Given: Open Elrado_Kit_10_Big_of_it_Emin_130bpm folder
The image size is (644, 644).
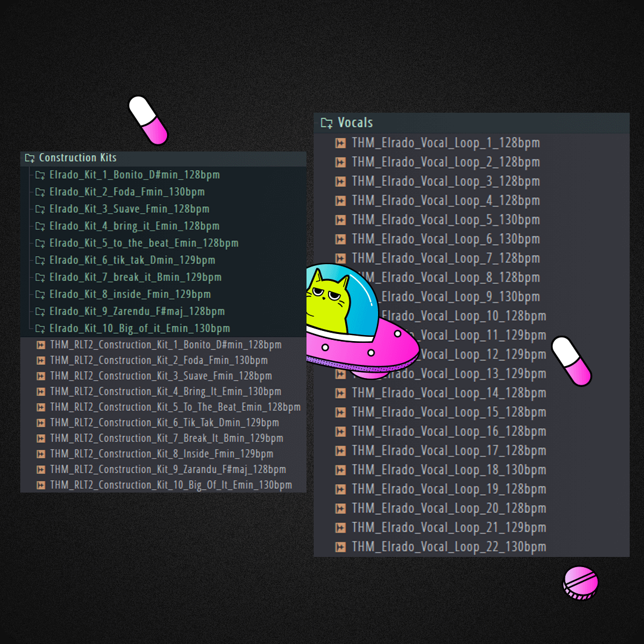Looking at the screenshot, I should 140,329.
